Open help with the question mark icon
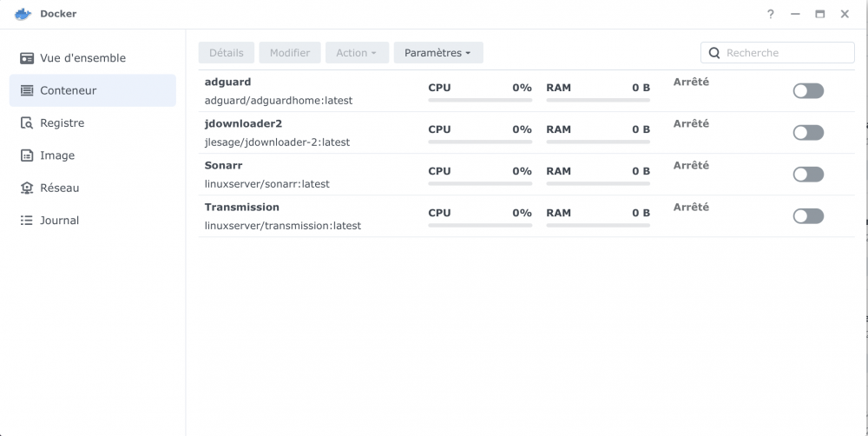This screenshot has height=436, width=868. tap(770, 15)
